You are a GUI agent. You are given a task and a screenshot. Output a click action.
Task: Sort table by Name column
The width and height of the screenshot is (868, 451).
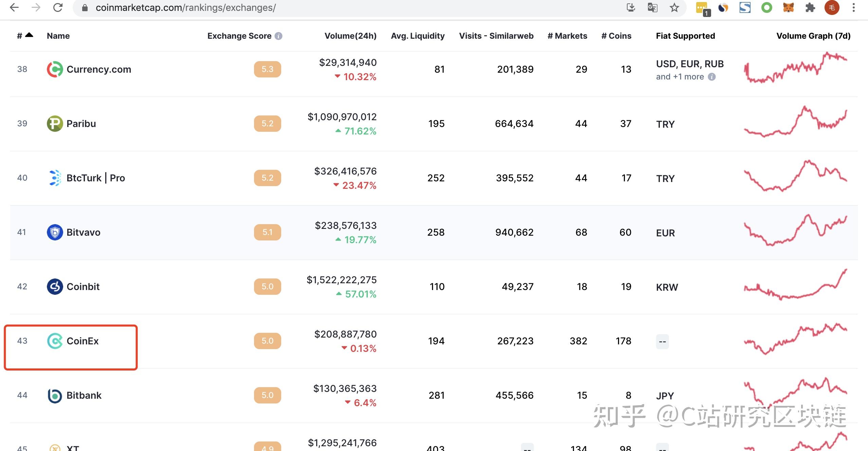[x=58, y=36]
